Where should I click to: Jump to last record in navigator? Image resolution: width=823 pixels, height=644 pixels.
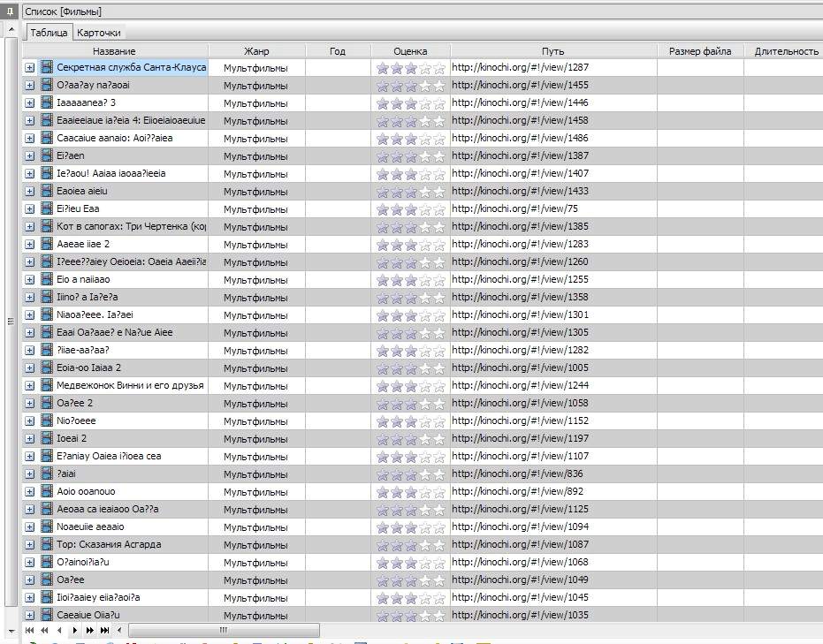point(105,630)
